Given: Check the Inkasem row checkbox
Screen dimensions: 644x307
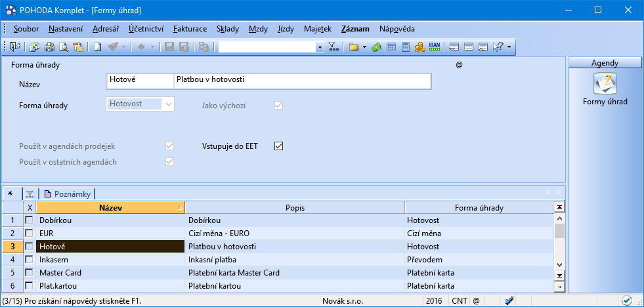Looking at the screenshot, I should pos(29,259).
